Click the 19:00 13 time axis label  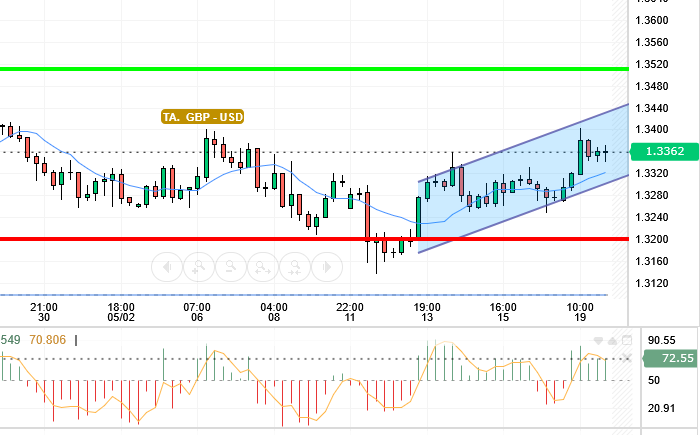427,312
